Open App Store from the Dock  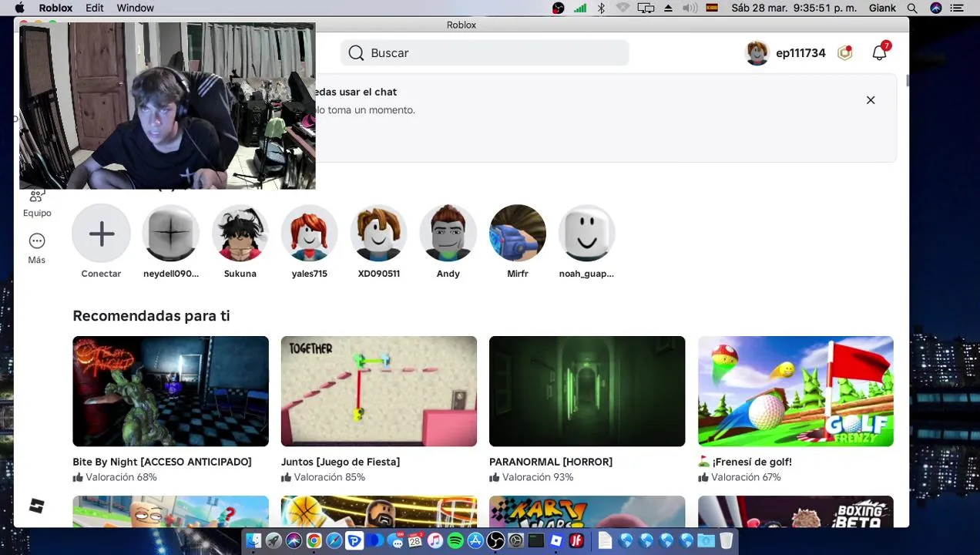(475, 540)
